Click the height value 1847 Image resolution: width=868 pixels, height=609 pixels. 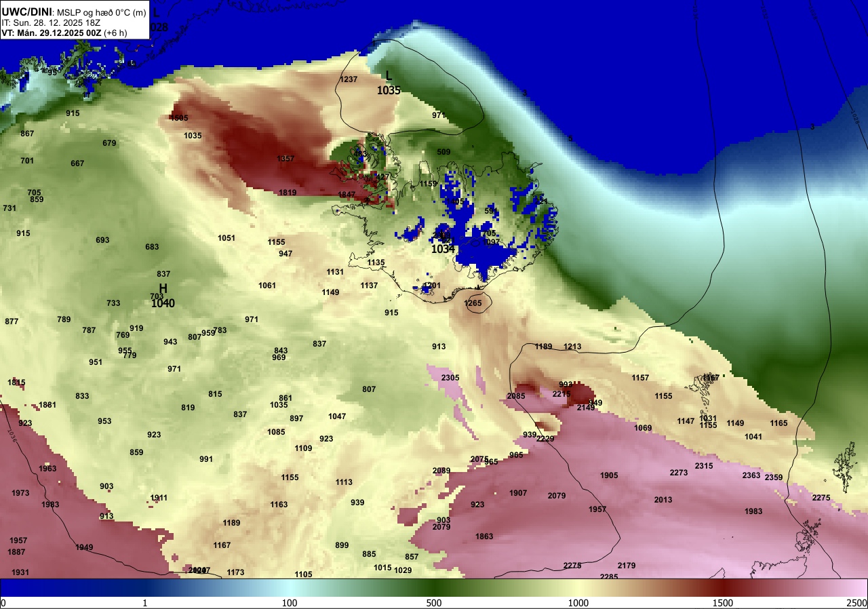pyautogui.click(x=347, y=195)
